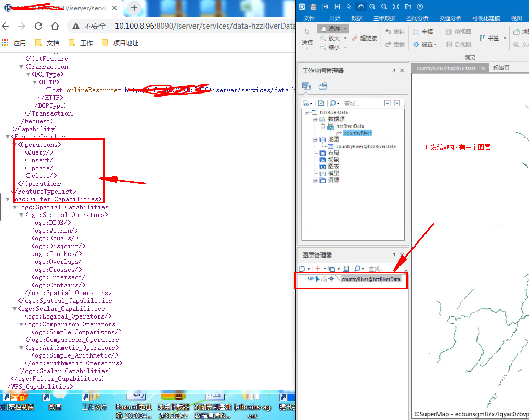The image size is (529, 420).
Task: Toggle selectable arrow for countryRiver layer
Action: tap(317, 279)
